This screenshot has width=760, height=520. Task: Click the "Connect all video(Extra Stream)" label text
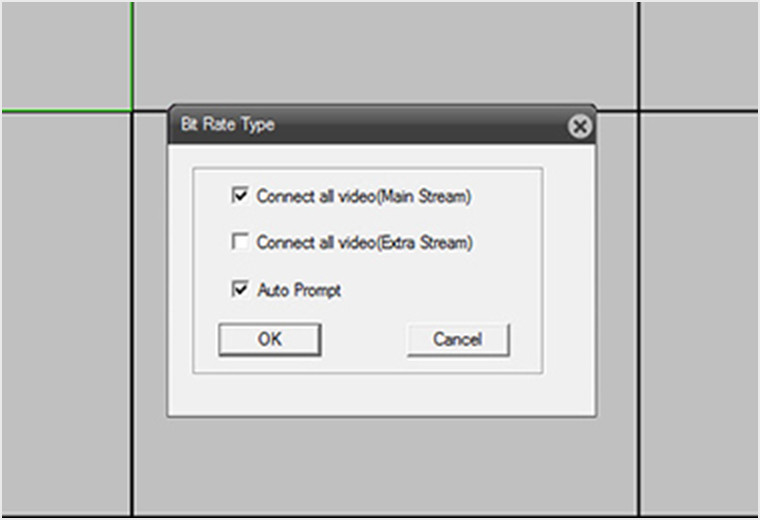(x=364, y=242)
